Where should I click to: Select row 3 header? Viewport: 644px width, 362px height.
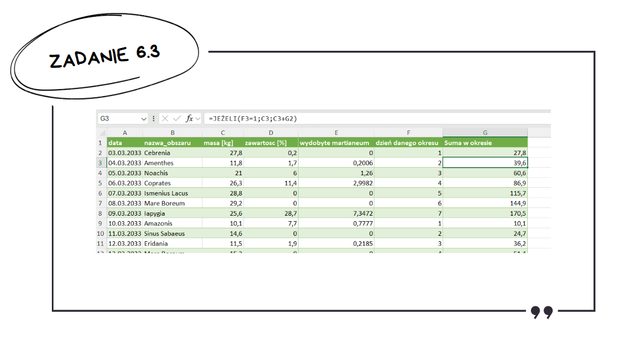(x=101, y=163)
